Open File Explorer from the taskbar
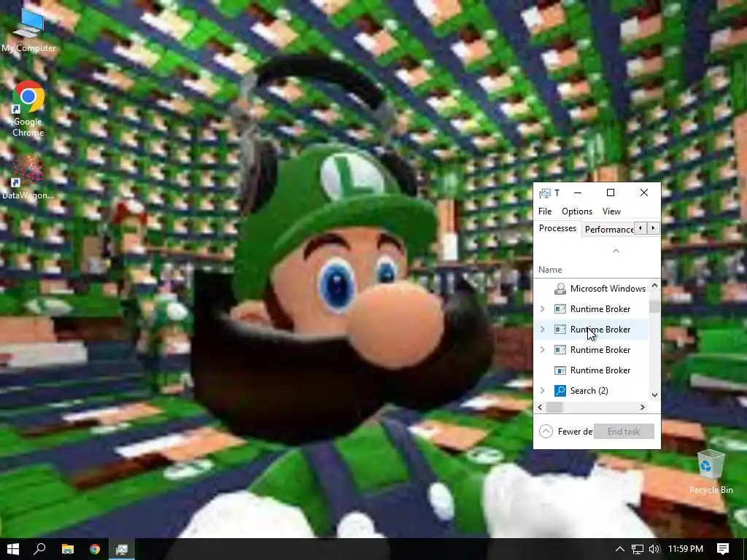The width and height of the screenshot is (747, 560). click(68, 549)
